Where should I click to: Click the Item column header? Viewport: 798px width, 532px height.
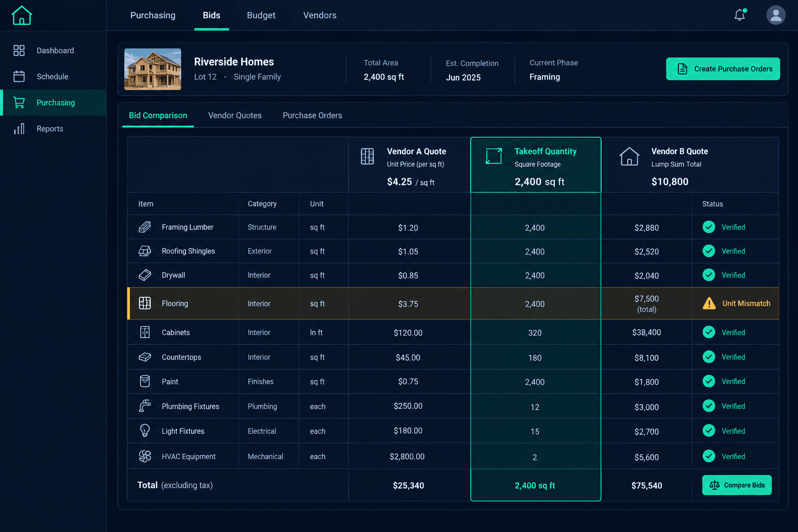pos(146,204)
